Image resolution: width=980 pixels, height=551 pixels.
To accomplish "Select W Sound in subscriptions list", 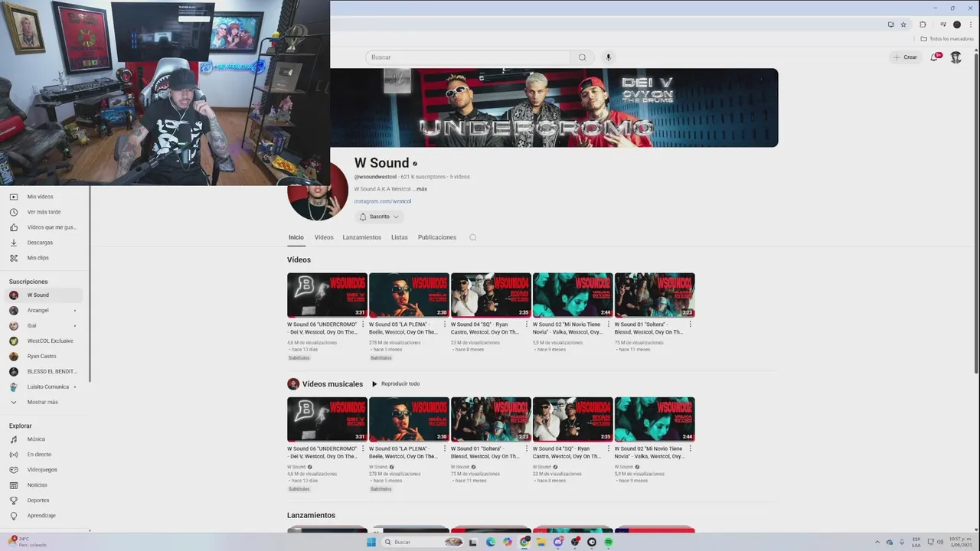I will pyautogui.click(x=44, y=295).
